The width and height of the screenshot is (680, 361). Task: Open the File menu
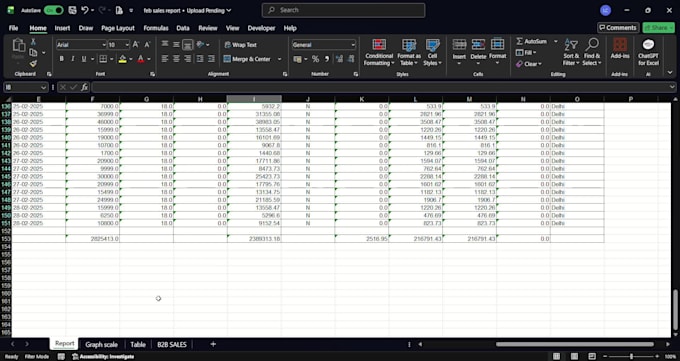(13, 28)
